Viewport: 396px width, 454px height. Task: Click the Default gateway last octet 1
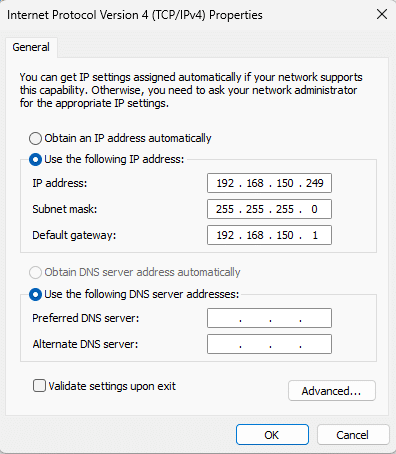[315, 235]
